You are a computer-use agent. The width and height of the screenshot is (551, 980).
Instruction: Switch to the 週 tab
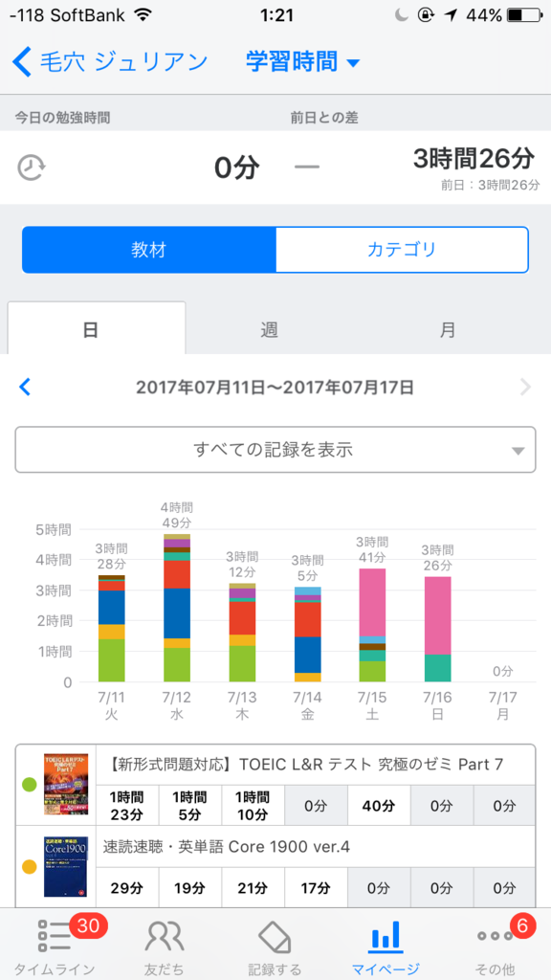(269, 329)
